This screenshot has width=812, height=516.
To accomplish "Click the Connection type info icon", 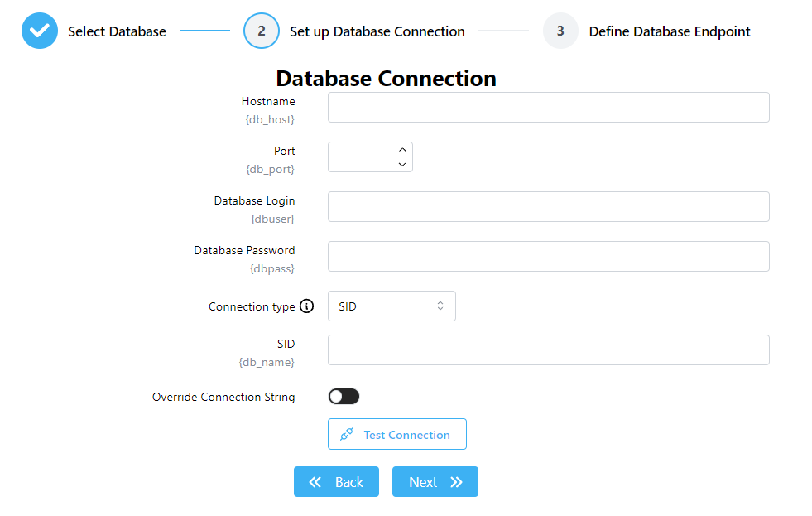I will pos(307,306).
